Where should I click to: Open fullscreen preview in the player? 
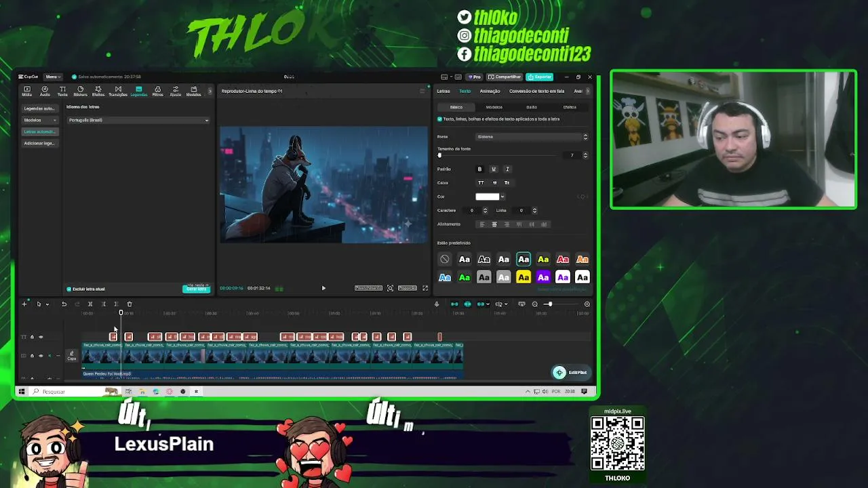(425, 288)
